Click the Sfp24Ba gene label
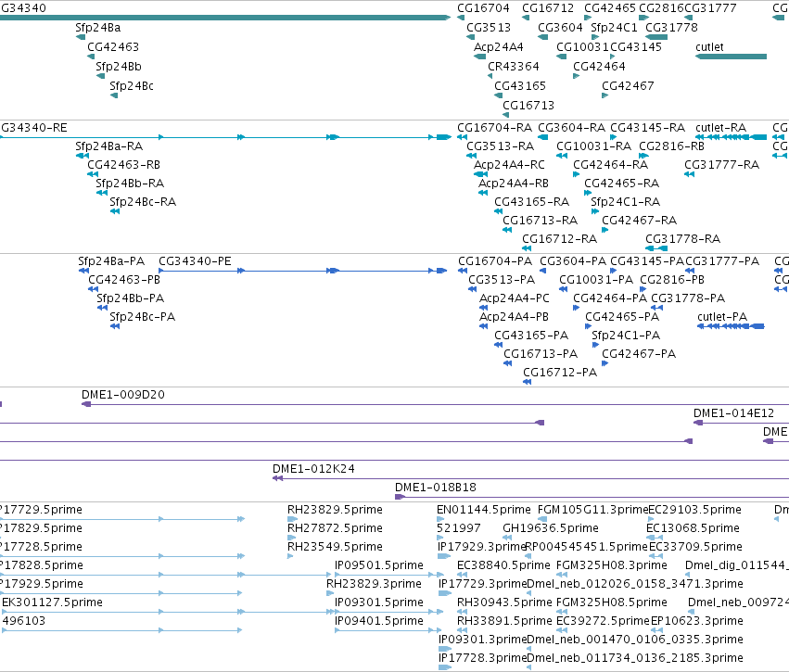The height and width of the screenshot is (672, 789). coord(98,28)
